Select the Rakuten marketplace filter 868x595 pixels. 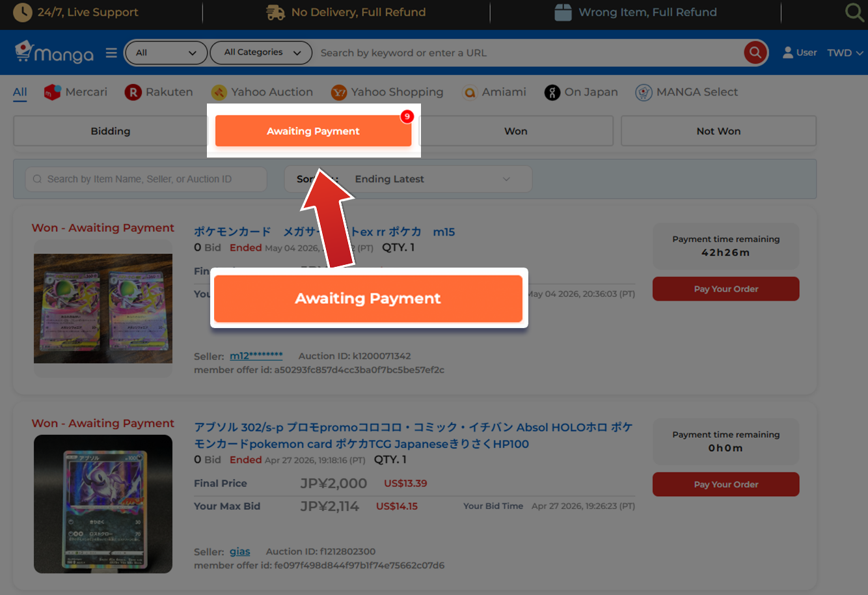(159, 92)
